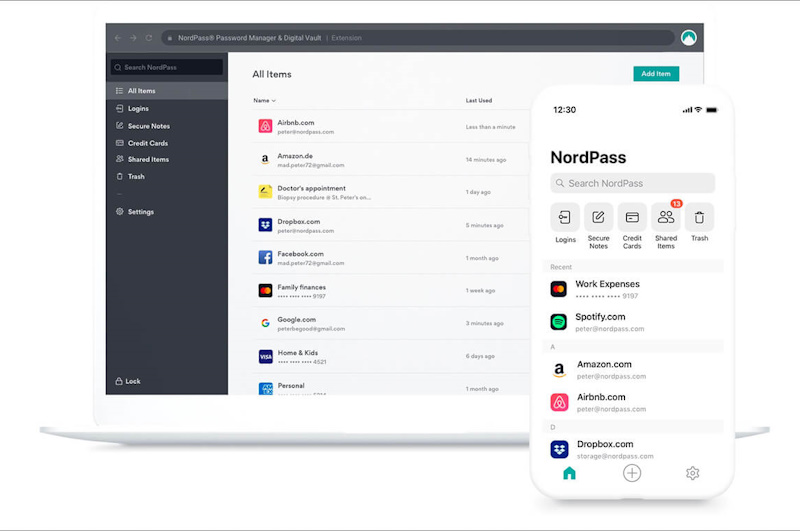Lock the vault with the Lock button
The image size is (800, 531).
[128, 381]
